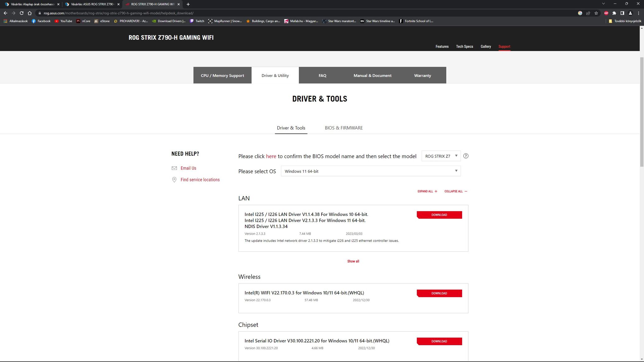This screenshot has height=362, width=644.
Task: Open the Buildings, Cargo bookmark
Action: point(263,21)
